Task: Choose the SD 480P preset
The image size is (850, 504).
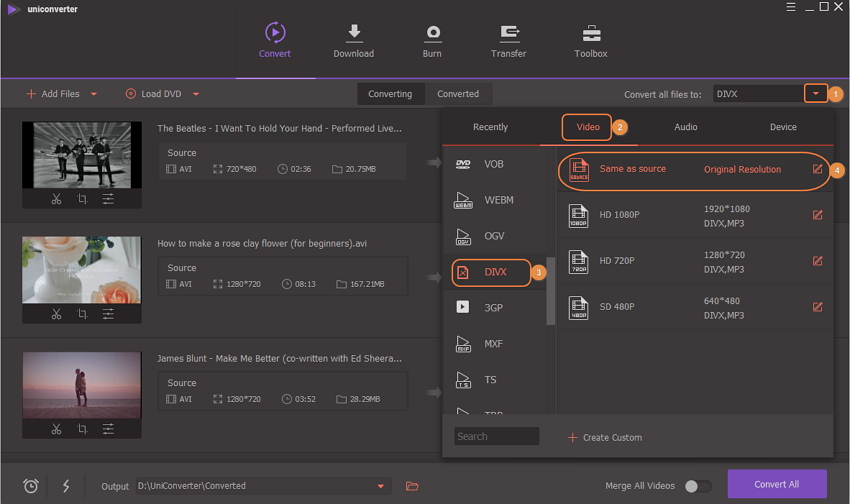Action: click(x=695, y=308)
